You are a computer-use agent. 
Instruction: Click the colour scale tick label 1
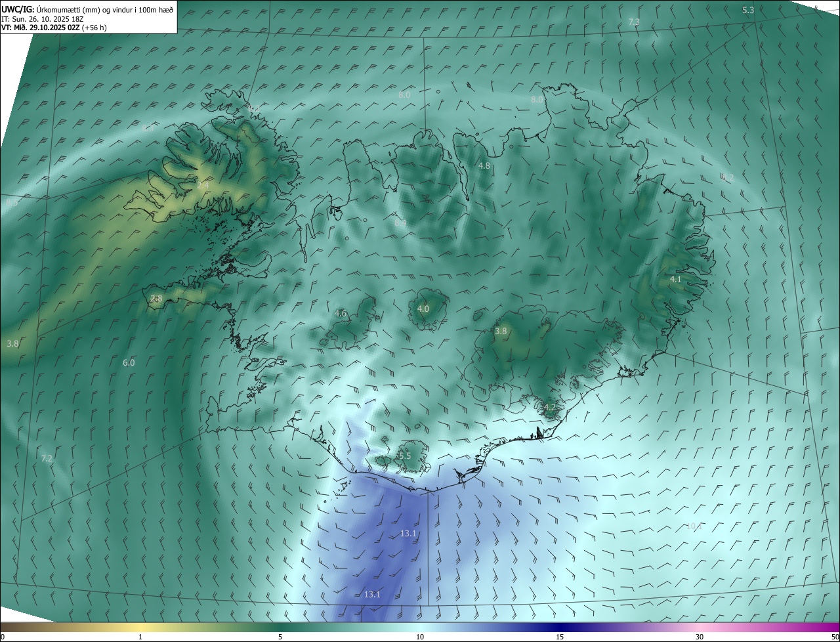coord(140,637)
